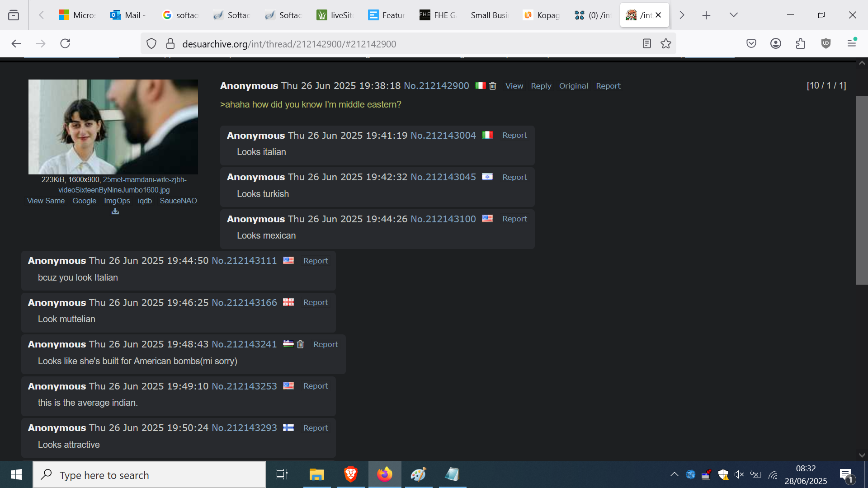Click the trash icon beside post No.212143241
The width and height of the screenshot is (868, 488).
pyautogui.click(x=300, y=344)
